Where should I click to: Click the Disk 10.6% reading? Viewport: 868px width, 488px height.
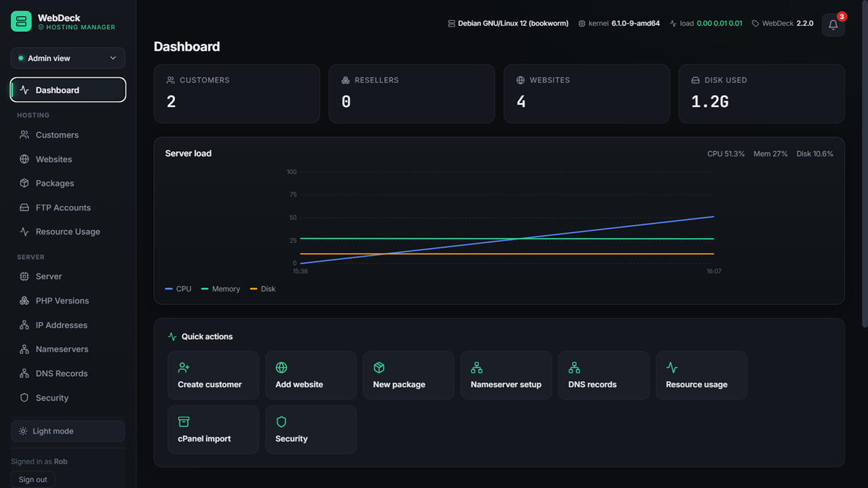[x=815, y=154]
